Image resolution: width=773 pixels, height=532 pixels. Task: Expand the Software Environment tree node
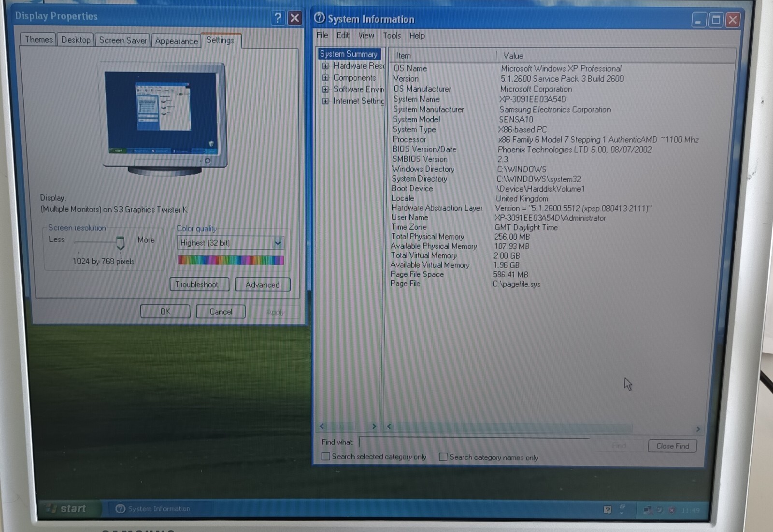325,89
